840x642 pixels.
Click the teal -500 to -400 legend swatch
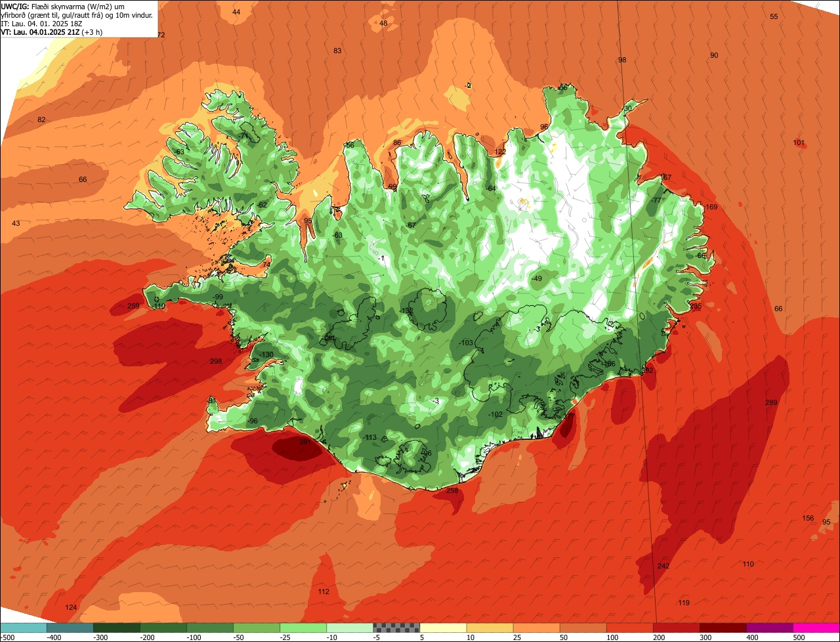pos(24,627)
